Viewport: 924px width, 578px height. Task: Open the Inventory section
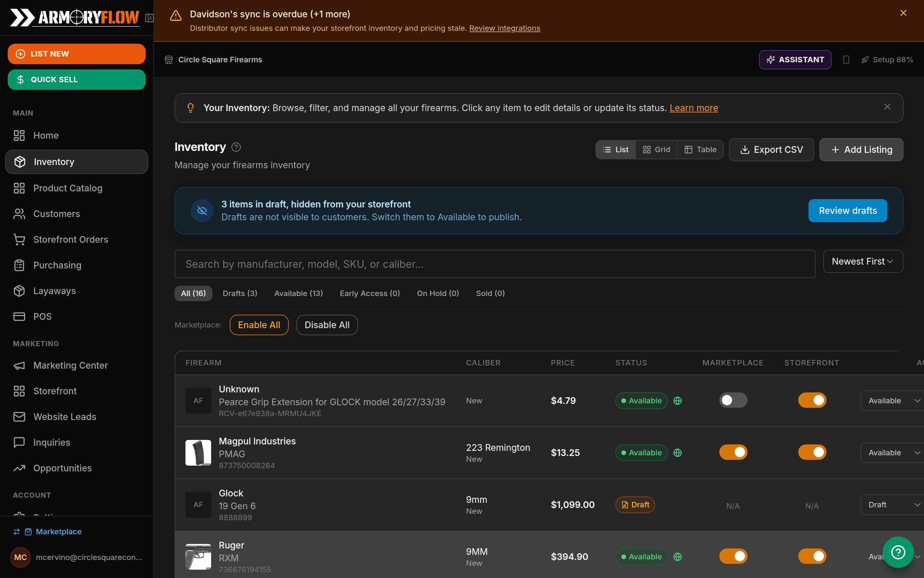[x=77, y=162]
